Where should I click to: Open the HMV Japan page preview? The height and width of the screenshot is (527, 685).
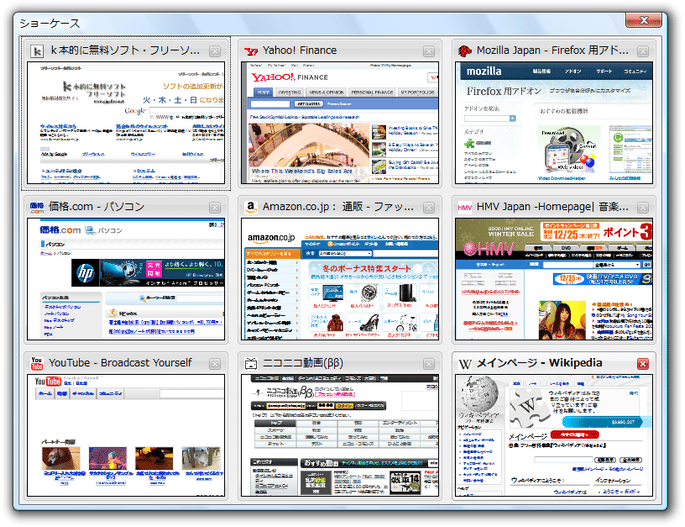[x=554, y=279]
